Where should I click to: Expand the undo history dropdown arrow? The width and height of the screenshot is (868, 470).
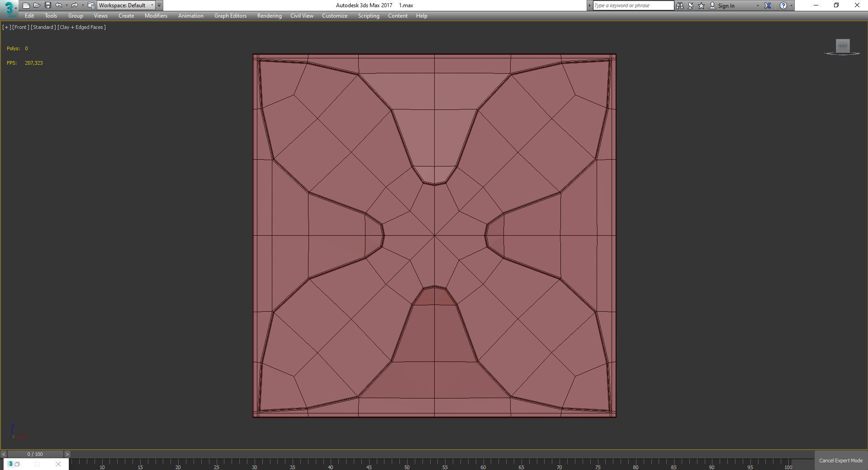click(66, 5)
